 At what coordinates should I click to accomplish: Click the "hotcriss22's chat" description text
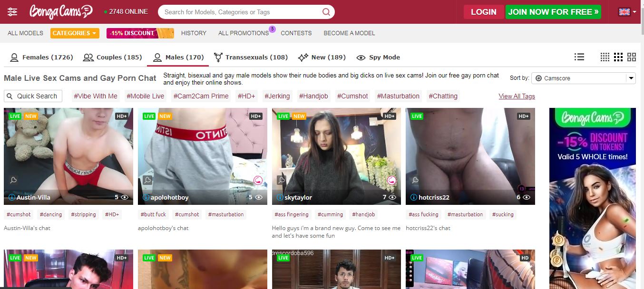[428, 228]
